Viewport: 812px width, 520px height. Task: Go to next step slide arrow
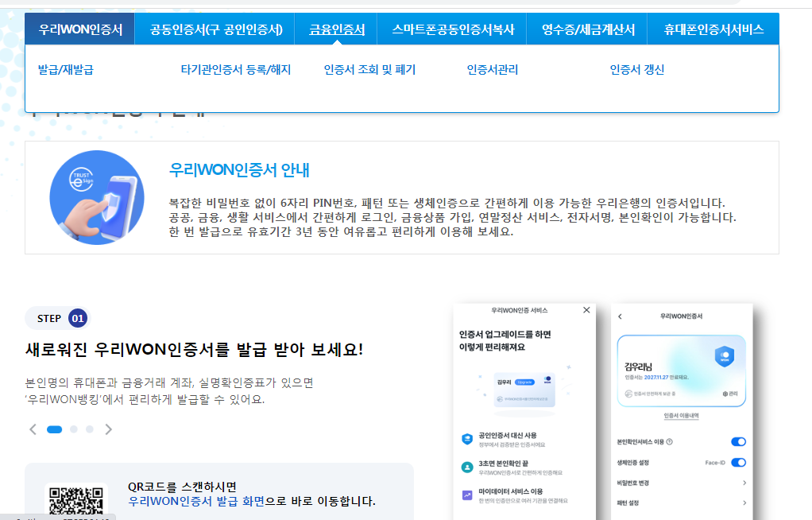click(108, 429)
